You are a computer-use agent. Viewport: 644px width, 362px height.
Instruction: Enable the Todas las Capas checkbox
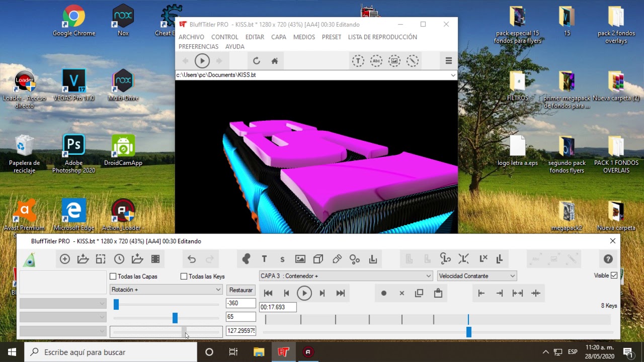click(113, 277)
